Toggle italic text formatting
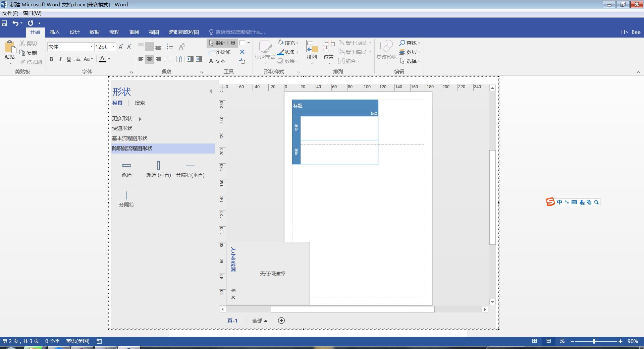This screenshot has height=349, width=644. 60,59
